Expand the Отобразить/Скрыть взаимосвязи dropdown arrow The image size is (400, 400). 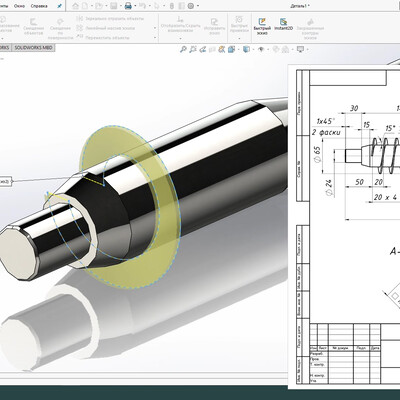pos(181,38)
